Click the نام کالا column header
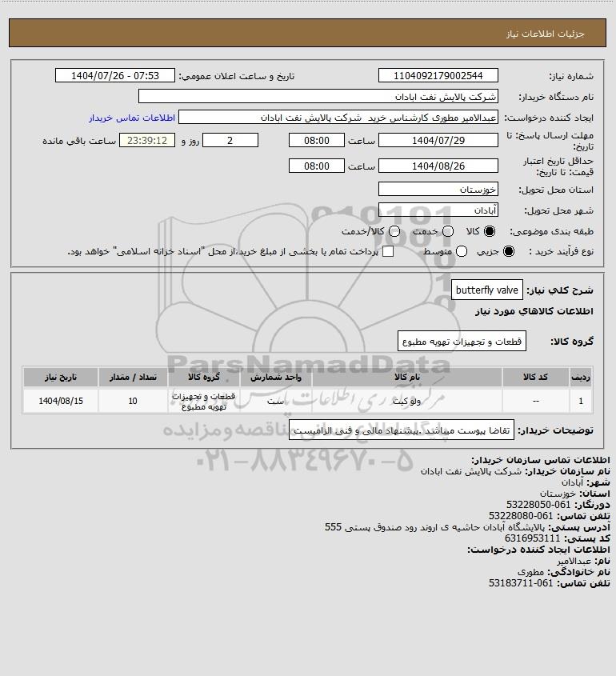Image resolution: width=616 pixels, height=676 pixels. click(407, 378)
